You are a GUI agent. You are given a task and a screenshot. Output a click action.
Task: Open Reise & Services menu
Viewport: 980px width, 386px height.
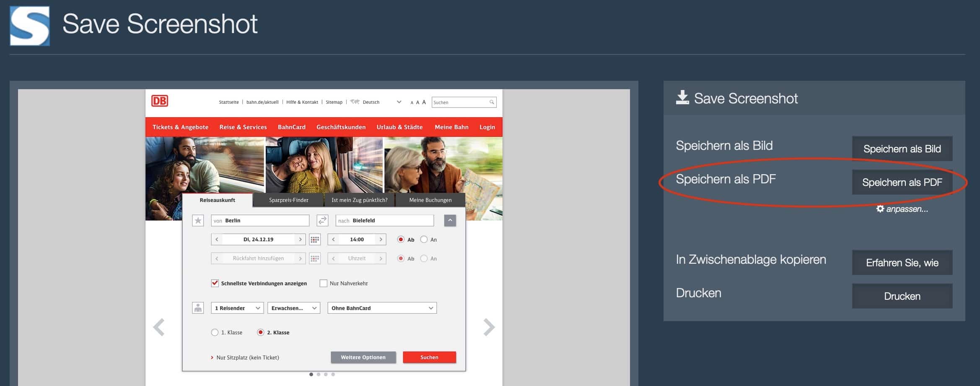coord(243,127)
